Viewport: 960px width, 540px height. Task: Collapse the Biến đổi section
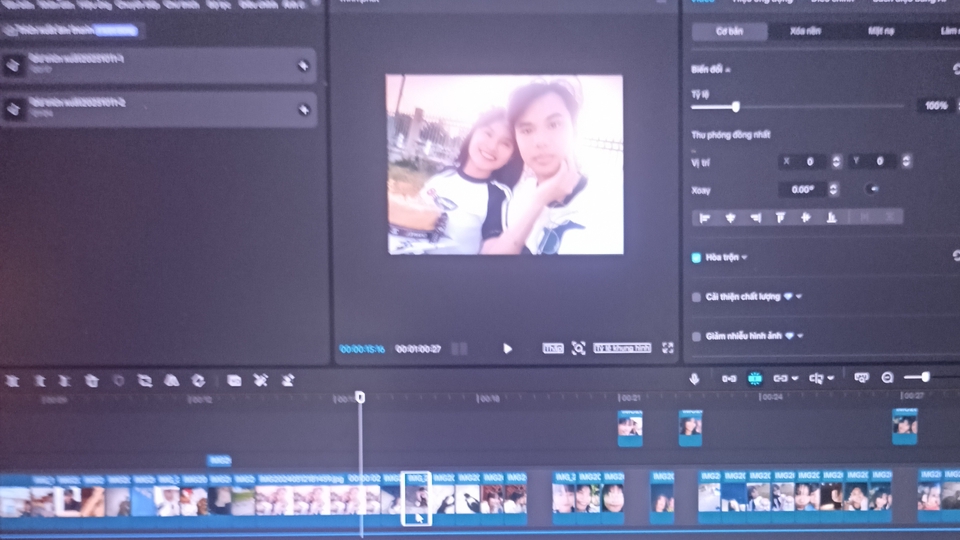click(729, 70)
